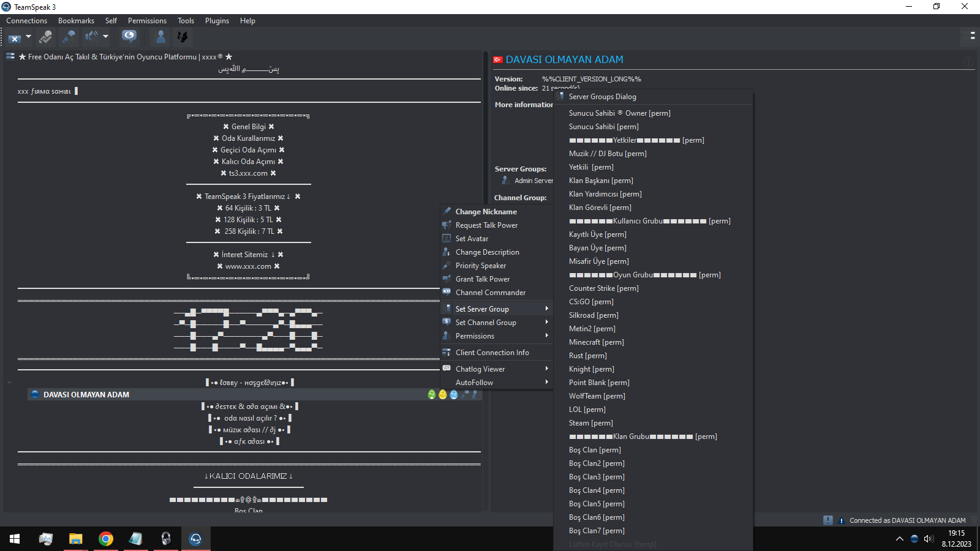Viewport: 980px width, 551px height.
Task: Click the icon beside Set Server Group
Action: click(x=447, y=309)
